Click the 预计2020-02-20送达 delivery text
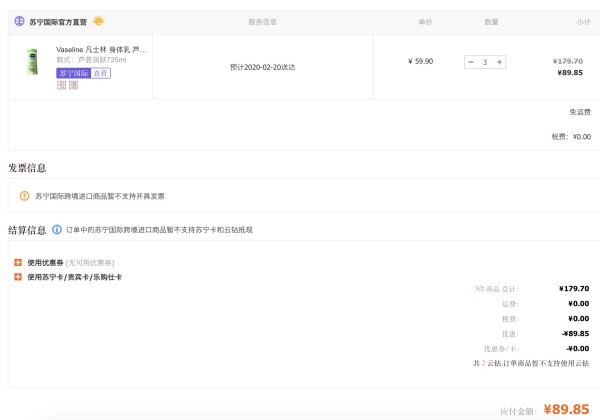 point(262,67)
